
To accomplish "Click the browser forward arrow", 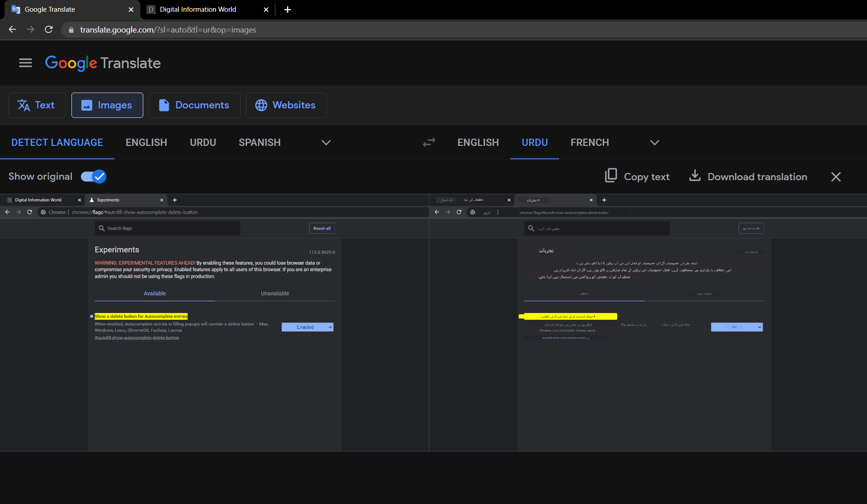I will coord(30,29).
